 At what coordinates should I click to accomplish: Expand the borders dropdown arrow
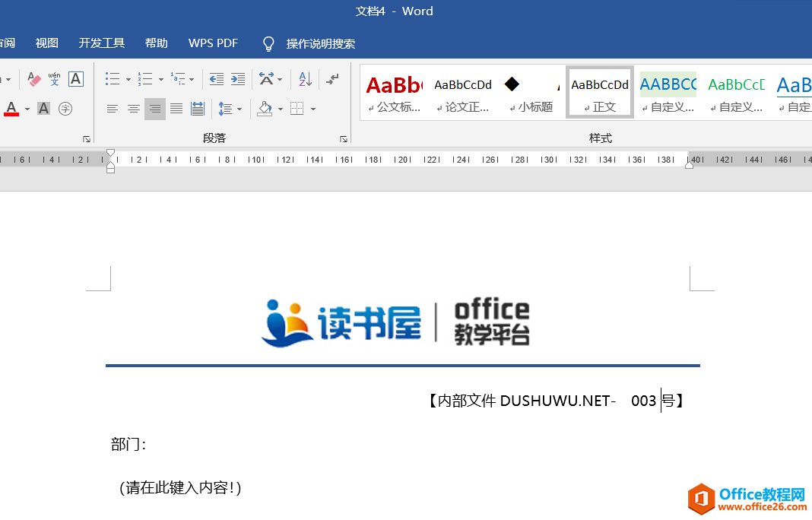(313, 108)
